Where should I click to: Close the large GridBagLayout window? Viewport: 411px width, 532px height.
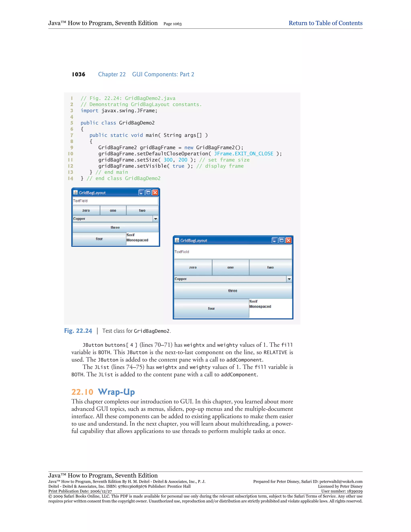click(288, 241)
